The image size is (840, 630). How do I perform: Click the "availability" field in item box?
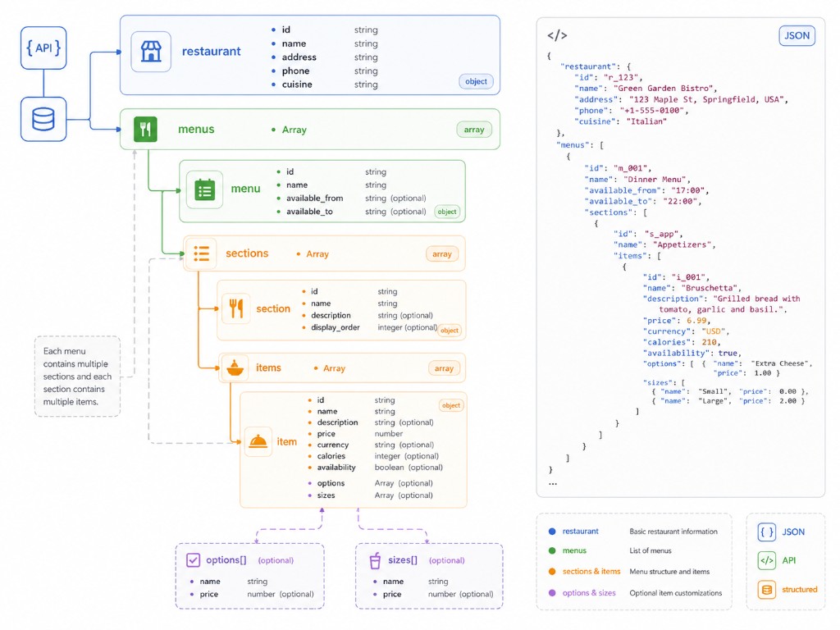(336, 467)
